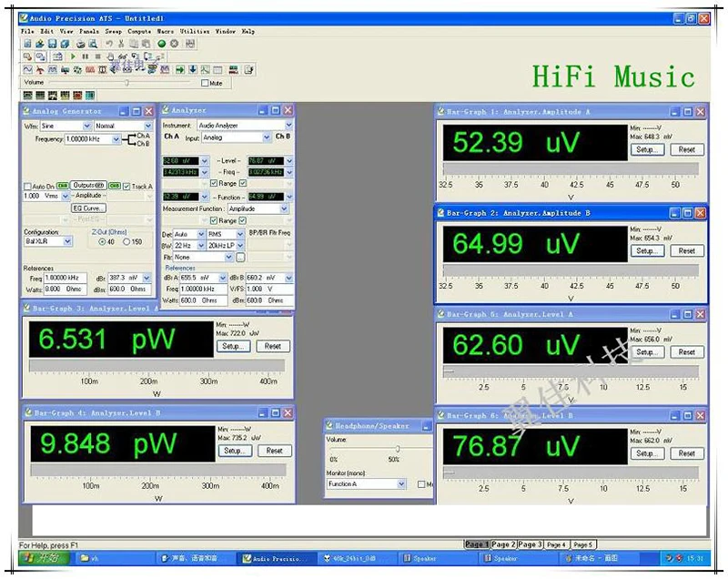The width and height of the screenshot is (728, 579).
Task: Click the green CHA output button in Analog Generator
Action: pyautogui.click(x=62, y=186)
